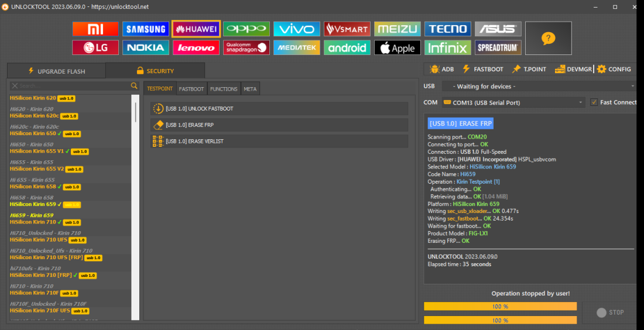The width and height of the screenshot is (644, 330).
Task: Open the CONFIG gear settings
Action: coord(614,69)
